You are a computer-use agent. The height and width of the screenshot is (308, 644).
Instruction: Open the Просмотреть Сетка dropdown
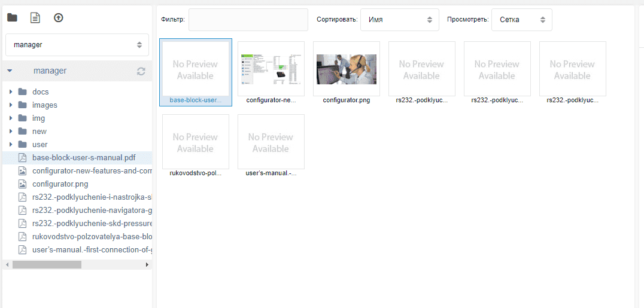(x=522, y=20)
